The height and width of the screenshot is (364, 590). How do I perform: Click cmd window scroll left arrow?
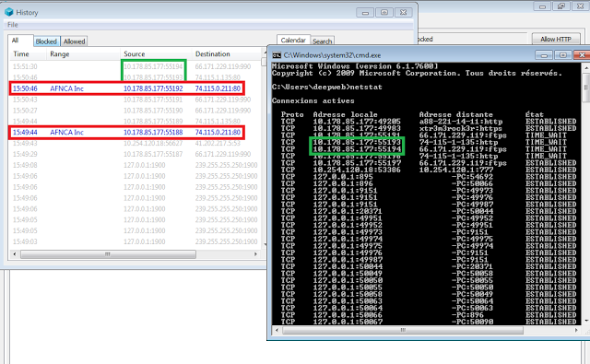click(x=277, y=330)
